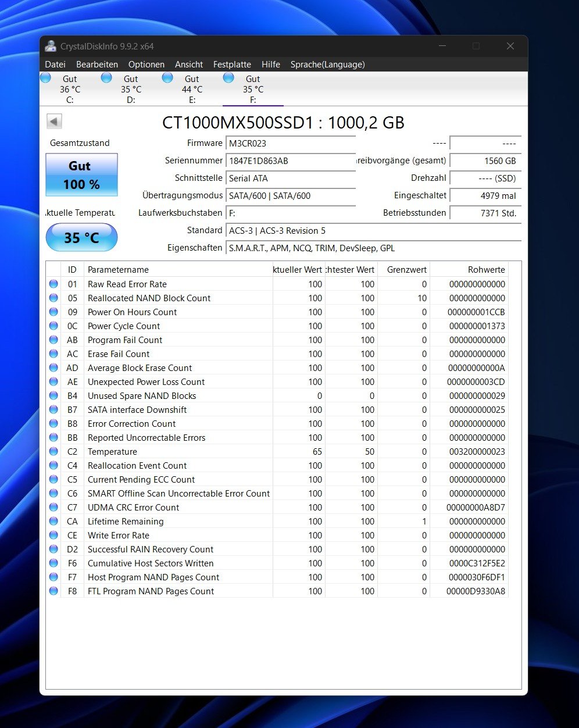Open the Sprache(Language) menu
Screen dimensions: 579x728
pos(328,65)
